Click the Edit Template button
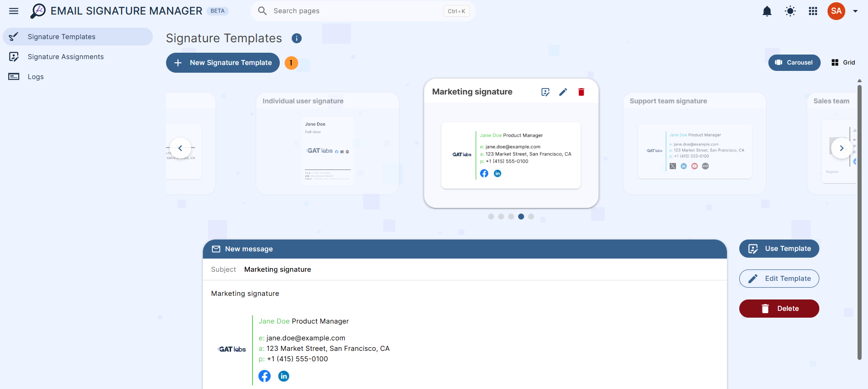Viewport: 868px width, 389px height. [779, 279]
